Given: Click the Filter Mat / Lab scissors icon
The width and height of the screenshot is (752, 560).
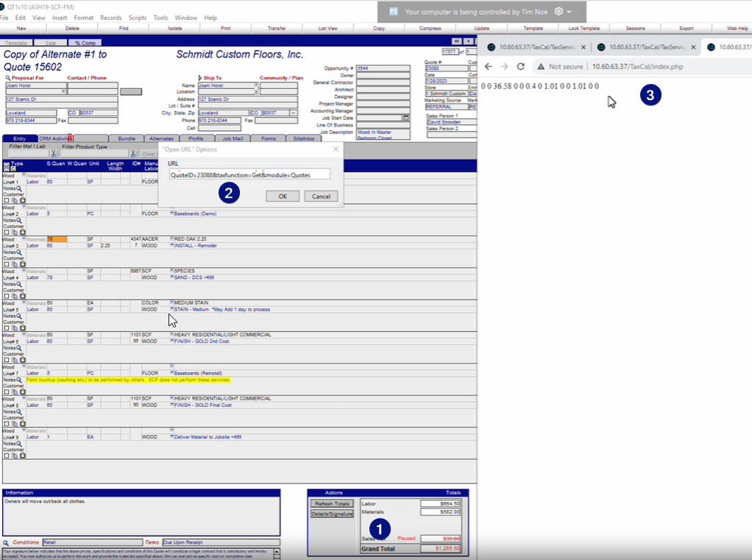Looking at the screenshot, I should (x=54, y=153).
